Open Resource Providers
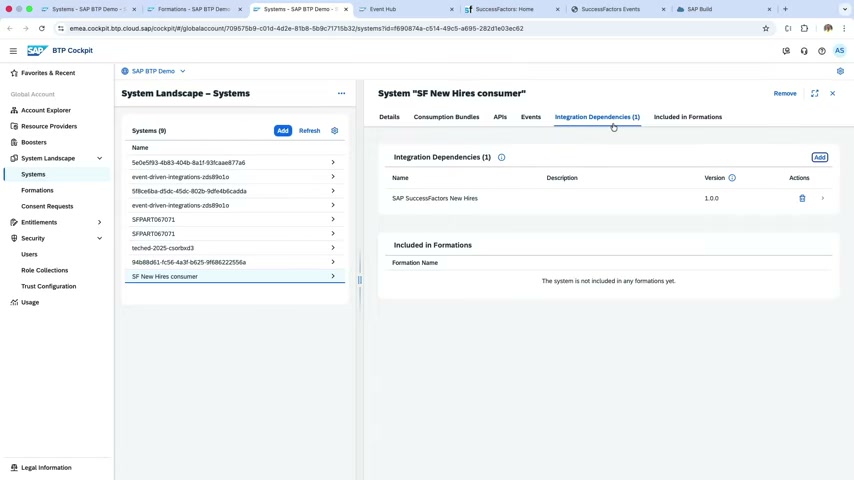 tap(49, 126)
